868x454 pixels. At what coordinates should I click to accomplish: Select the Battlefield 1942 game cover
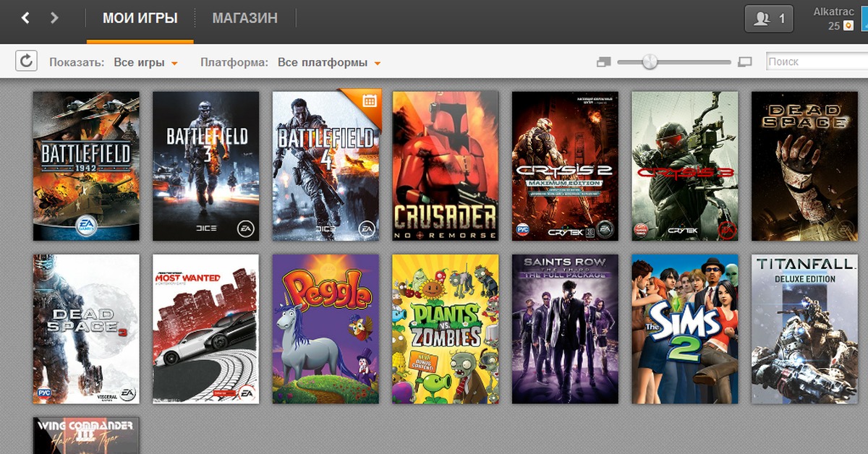[86, 166]
